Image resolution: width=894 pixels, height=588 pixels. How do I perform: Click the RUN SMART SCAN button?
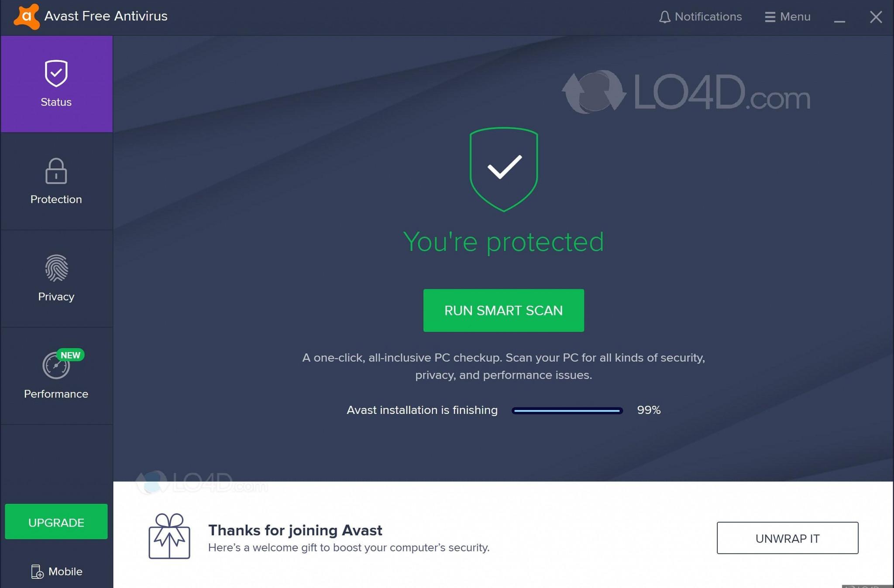pos(503,311)
